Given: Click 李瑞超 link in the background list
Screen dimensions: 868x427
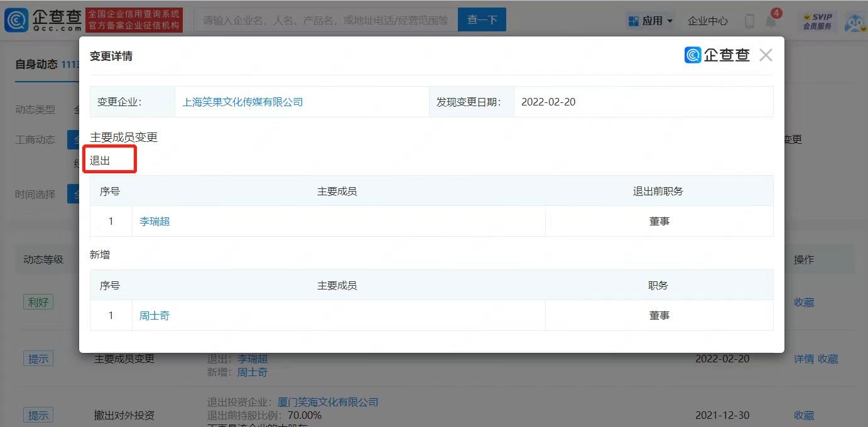Looking at the screenshot, I should click(252, 359).
